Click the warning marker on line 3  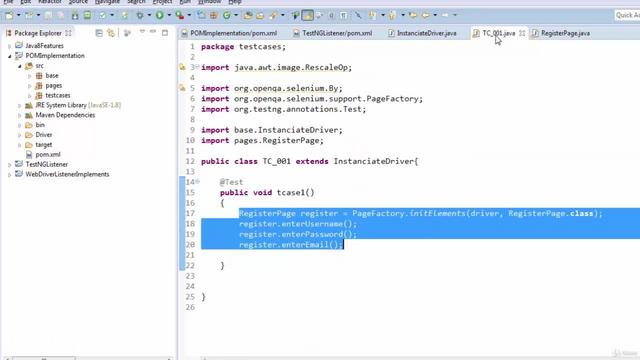(x=182, y=67)
